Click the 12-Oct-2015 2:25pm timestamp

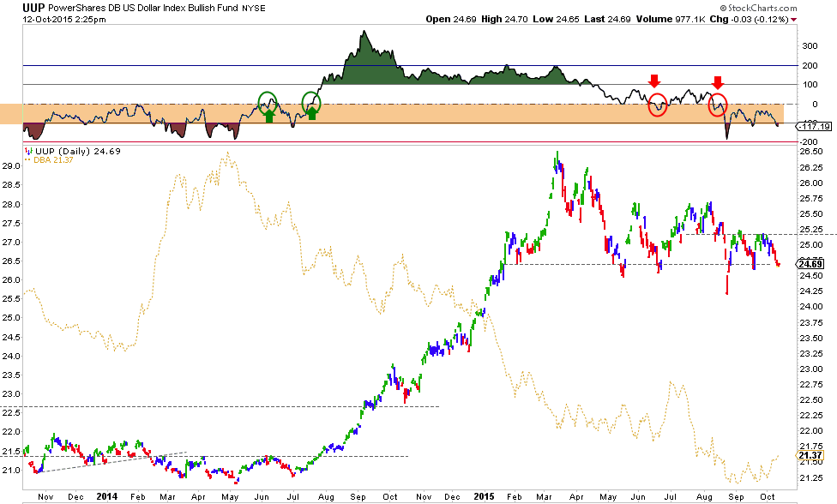tap(64, 19)
